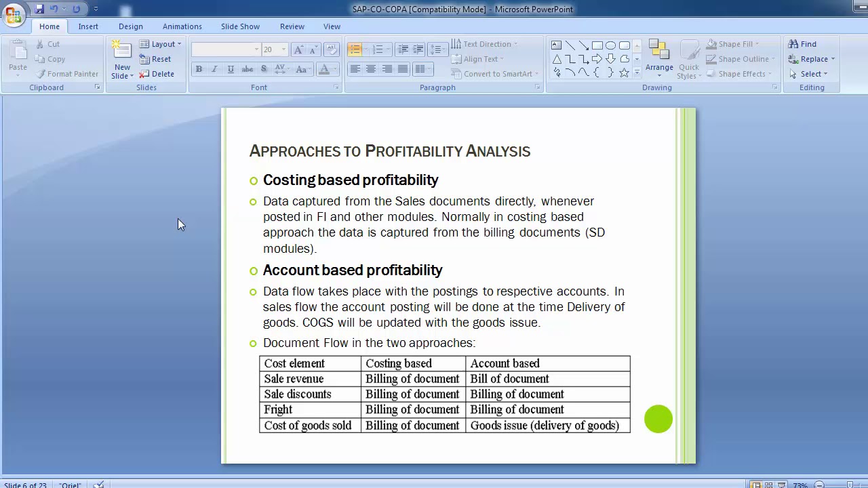The height and width of the screenshot is (488, 868).
Task: Click Convert to SmartArt
Action: point(494,74)
